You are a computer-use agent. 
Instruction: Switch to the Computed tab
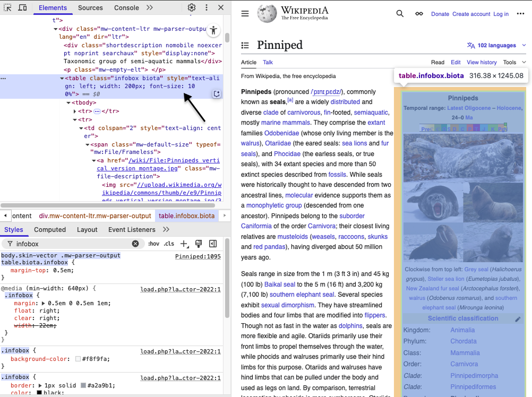coord(50,229)
